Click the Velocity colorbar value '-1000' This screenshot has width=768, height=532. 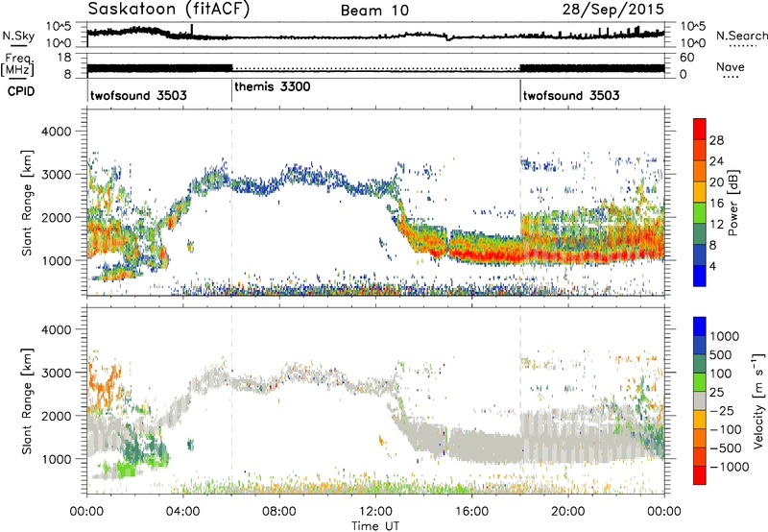[729, 467]
